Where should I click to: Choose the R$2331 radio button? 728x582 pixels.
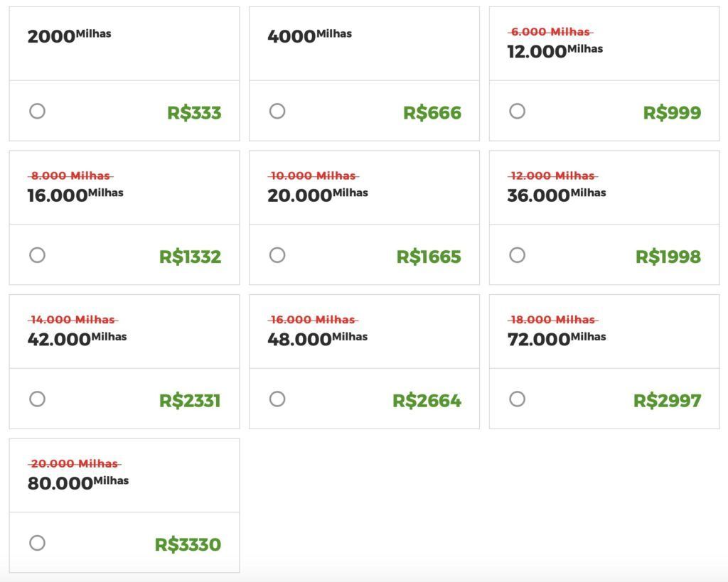[37, 399]
